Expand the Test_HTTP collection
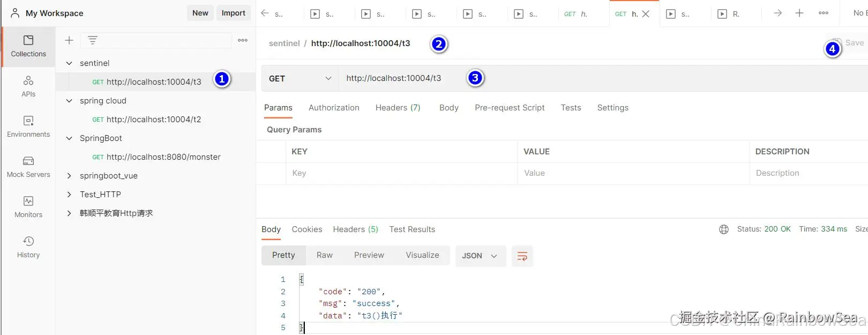 [69, 195]
